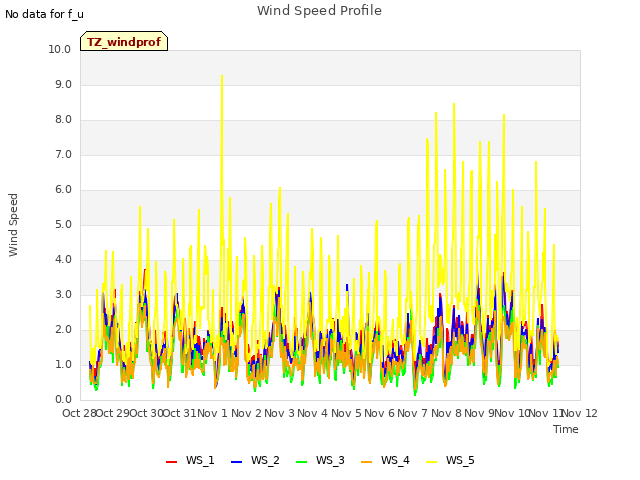Click the Oct 29 x-axis date label

click(x=113, y=413)
